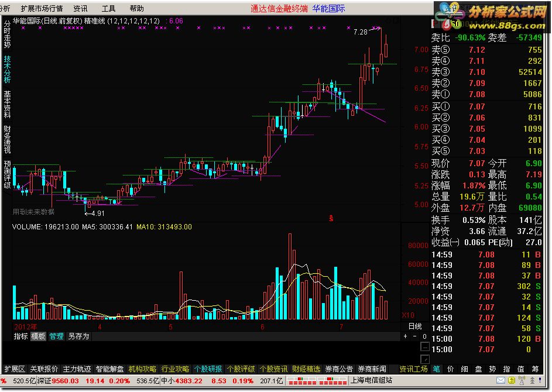Click the blue info pin icon in status bar
Viewport: 552px width, 392px height.
[x=540, y=380]
